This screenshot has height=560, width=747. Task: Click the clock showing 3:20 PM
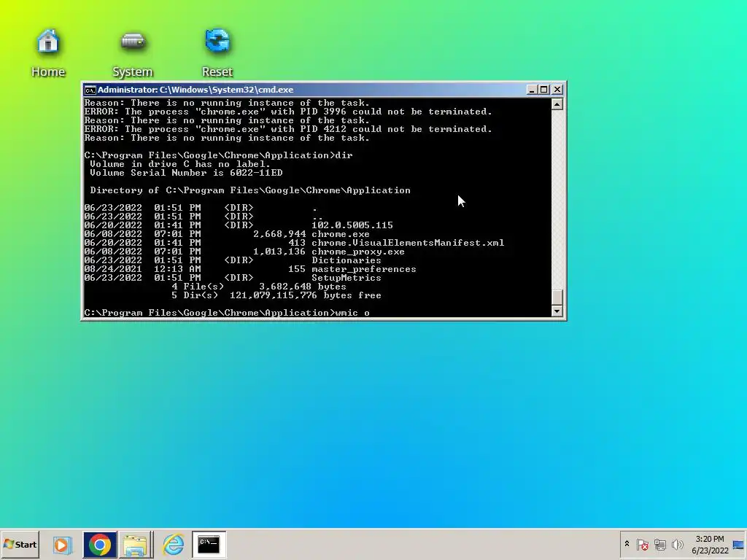point(710,544)
